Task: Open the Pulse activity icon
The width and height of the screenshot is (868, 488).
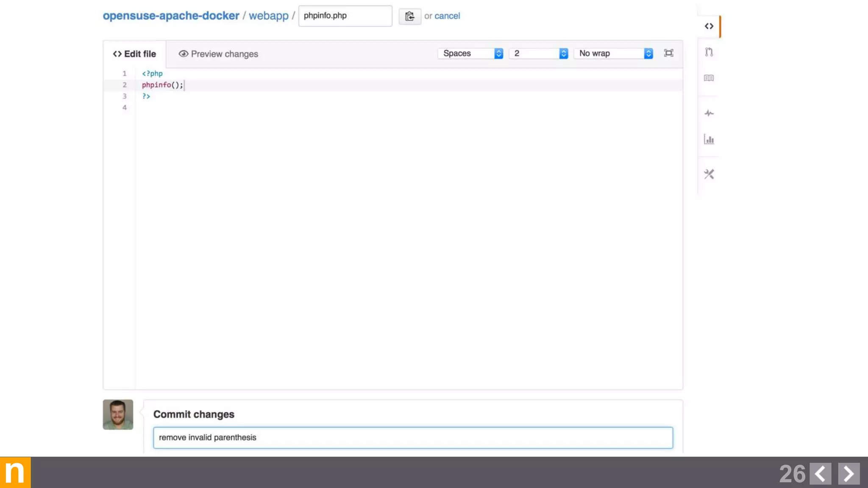Action: 709,113
